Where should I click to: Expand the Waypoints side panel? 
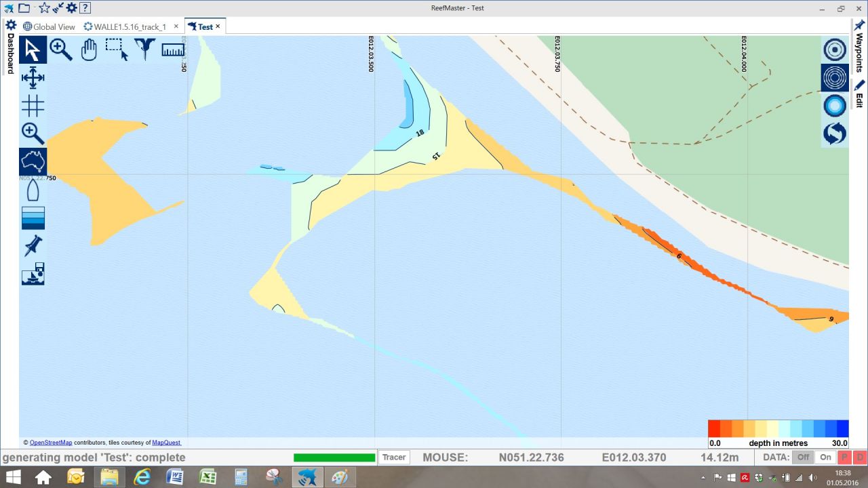[x=859, y=49]
